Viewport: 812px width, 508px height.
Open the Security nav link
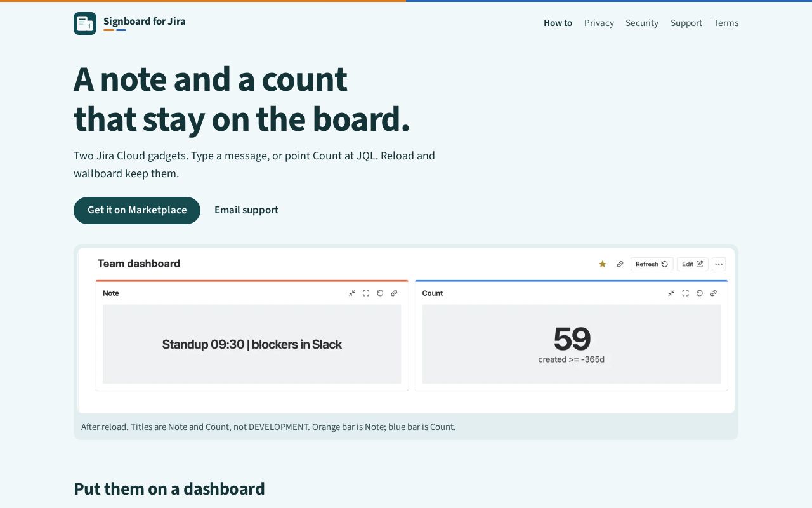tap(642, 23)
